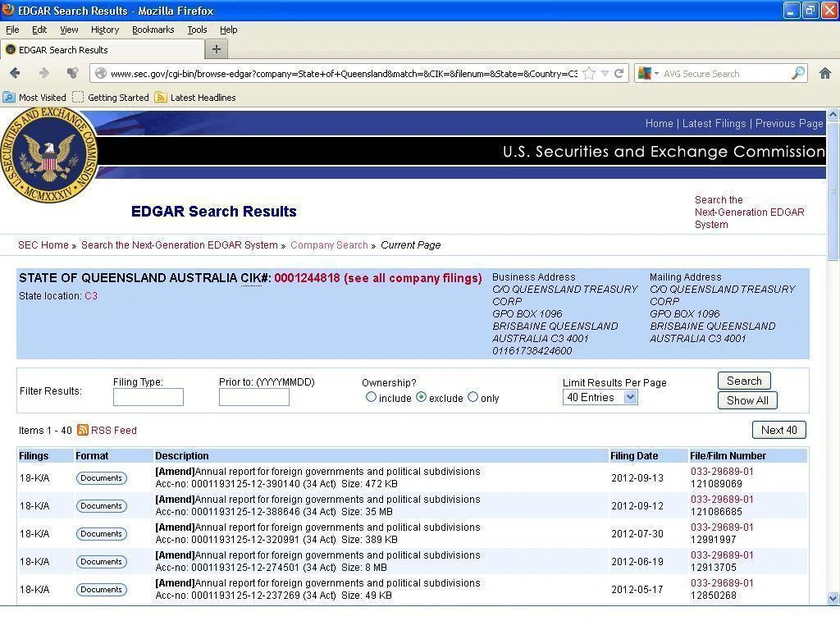Image resolution: width=840 pixels, height=630 pixels.
Task: Click CIK 0001244818 see all filings link
Action: pos(377,278)
